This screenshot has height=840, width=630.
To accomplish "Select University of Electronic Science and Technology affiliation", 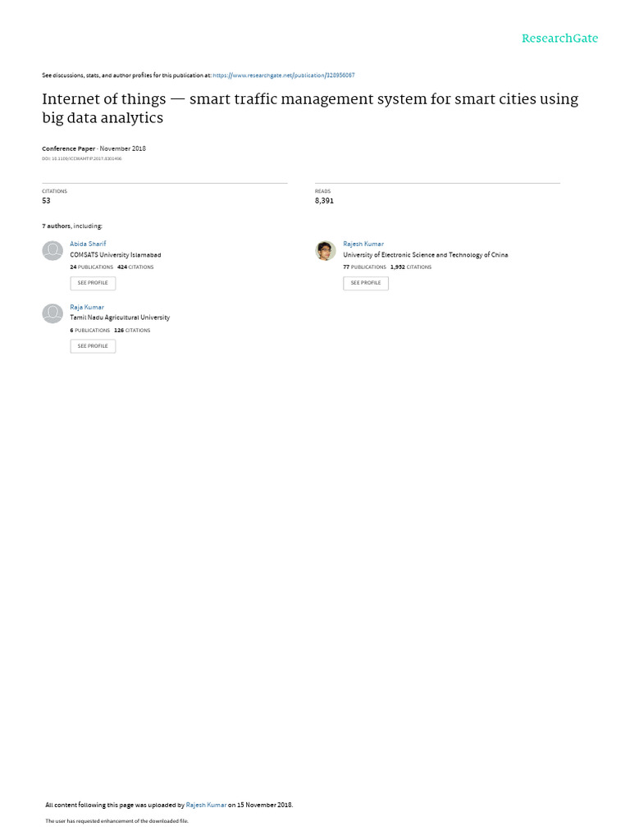I will [x=426, y=255].
